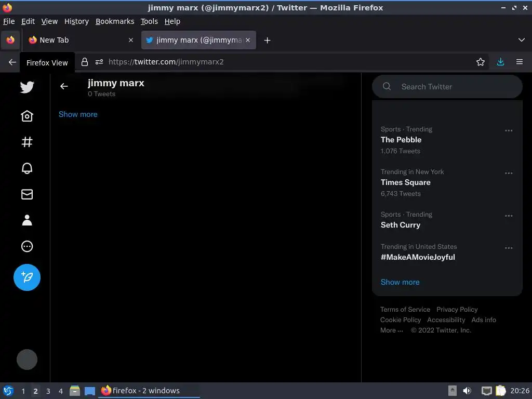The height and width of the screenshot is (399, 532).
Task: Click the blue compose Tweet button
Action: click(27, 277)
